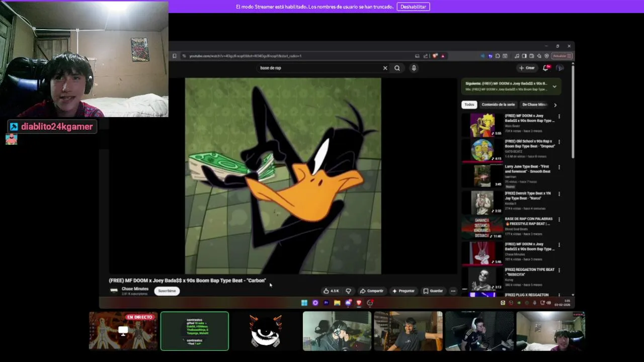
Task: Open the Chase Minutes channel name
Action: click(135, 289)
